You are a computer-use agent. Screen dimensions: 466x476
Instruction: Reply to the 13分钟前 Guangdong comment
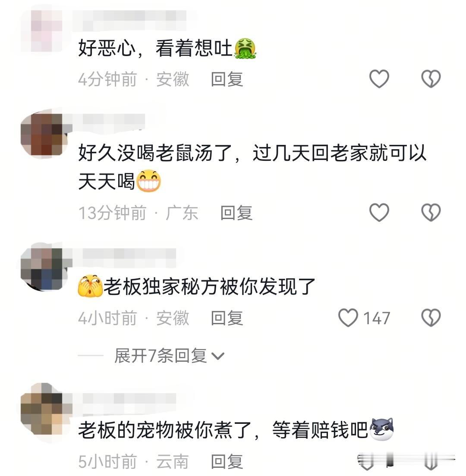[236, 213]
